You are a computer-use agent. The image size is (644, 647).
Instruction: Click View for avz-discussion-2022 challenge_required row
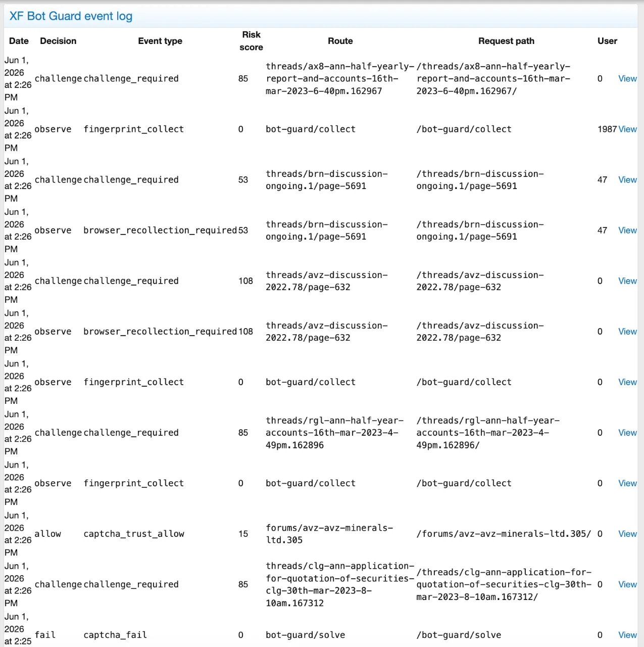[627, 281]
